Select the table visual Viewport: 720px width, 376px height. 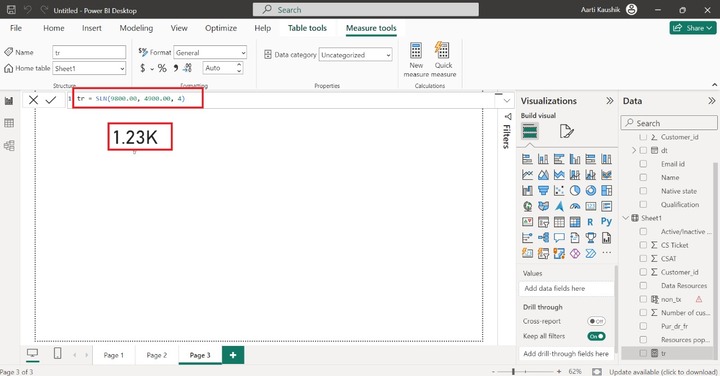(559, 222)
